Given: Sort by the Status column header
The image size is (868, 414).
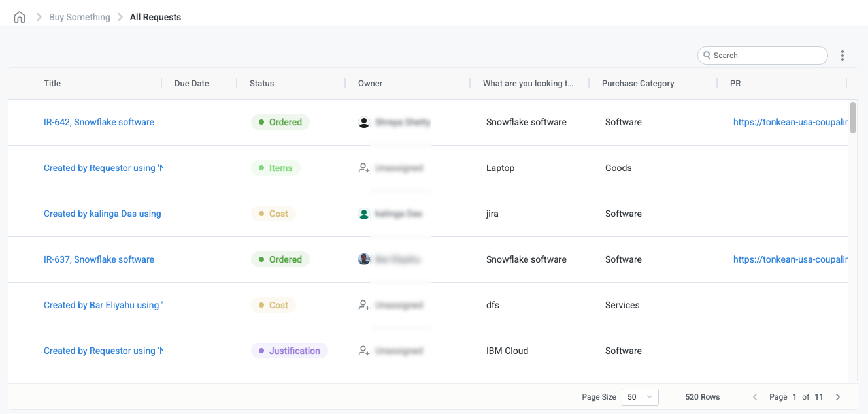Looking at the screenshot, I should tap(262, 84).
